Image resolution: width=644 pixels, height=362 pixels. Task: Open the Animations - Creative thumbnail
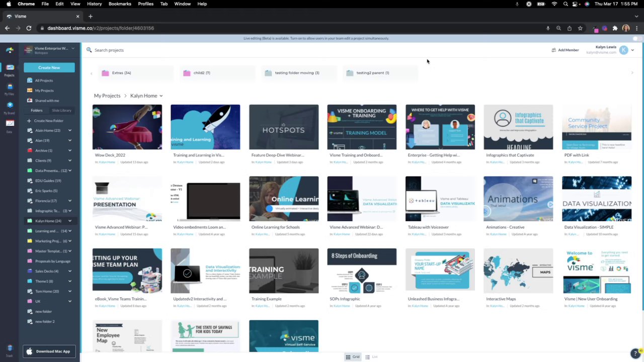(x=518, y=199)
